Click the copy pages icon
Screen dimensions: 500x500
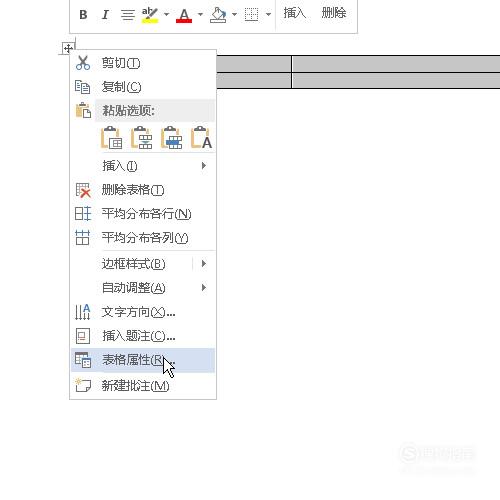coord(82,87)
